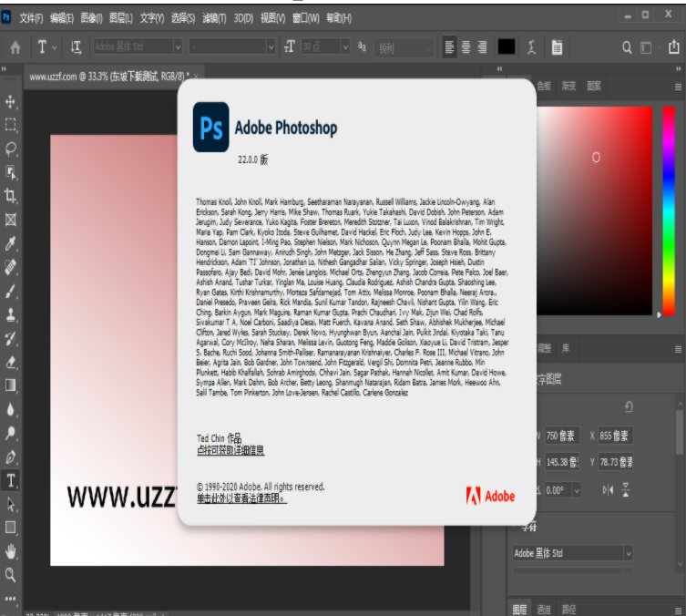Center align text
Viewport: 686px width, 616px height.
tap(466, 46)
